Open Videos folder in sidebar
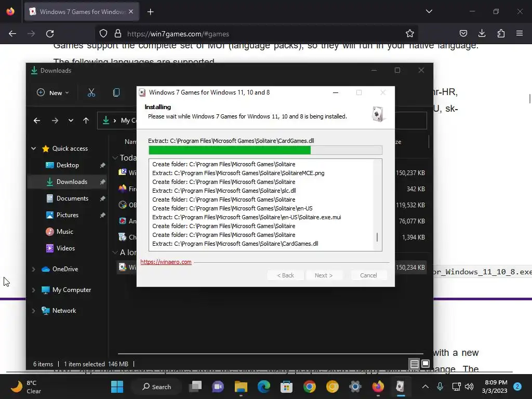 click(65, 248)
